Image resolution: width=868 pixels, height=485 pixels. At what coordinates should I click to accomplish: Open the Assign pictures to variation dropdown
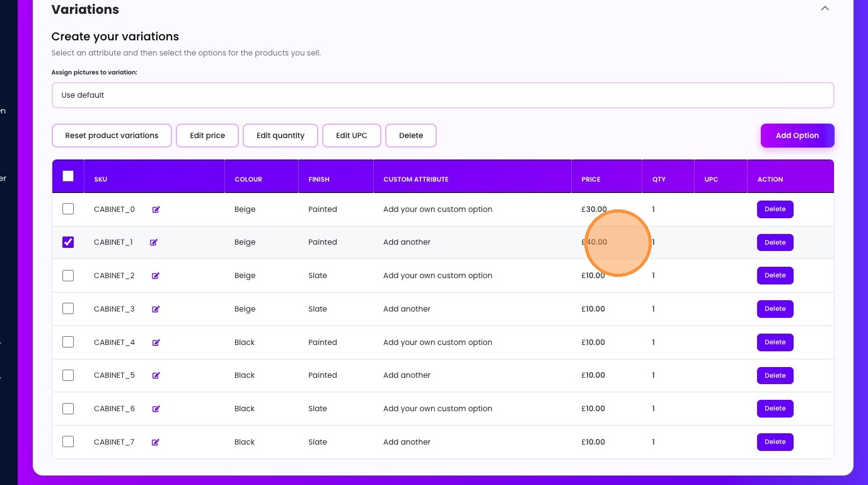443,95
